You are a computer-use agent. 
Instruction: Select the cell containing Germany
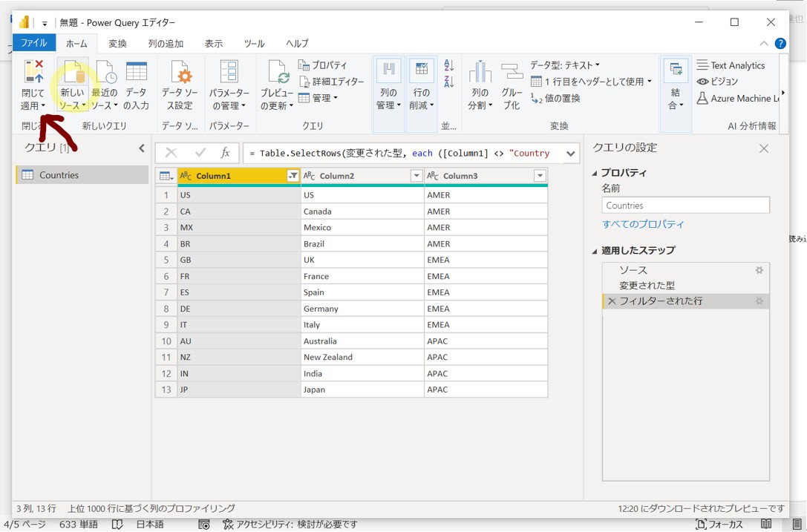click(362, 309)
